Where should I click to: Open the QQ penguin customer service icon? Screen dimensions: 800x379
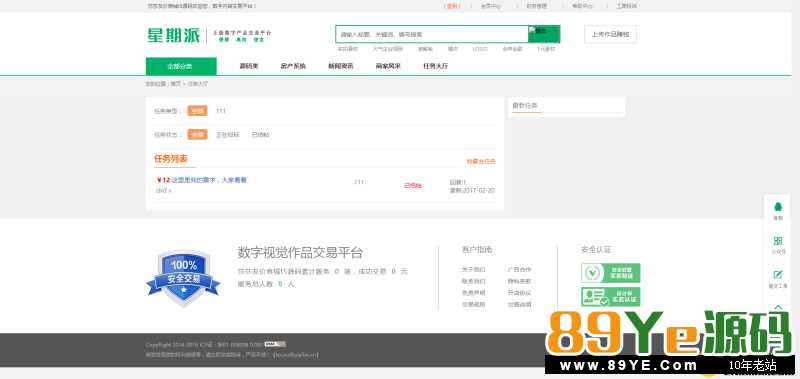pyautogui.click(x=778, y=207)
